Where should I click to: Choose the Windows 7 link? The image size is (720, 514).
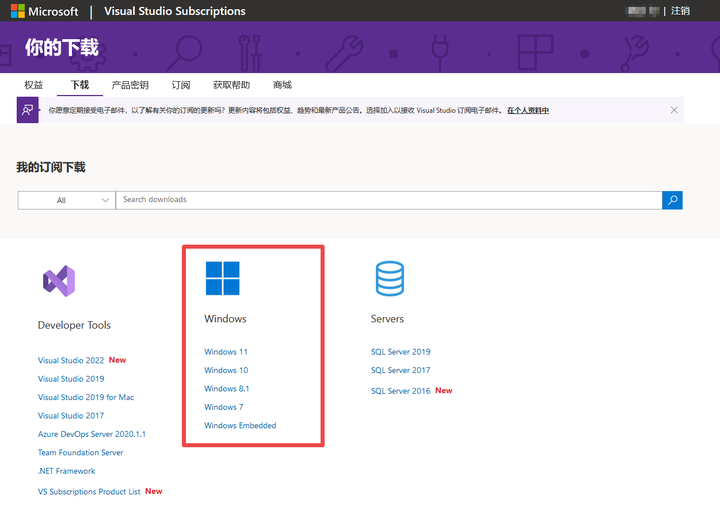click(x=224, y=407)
